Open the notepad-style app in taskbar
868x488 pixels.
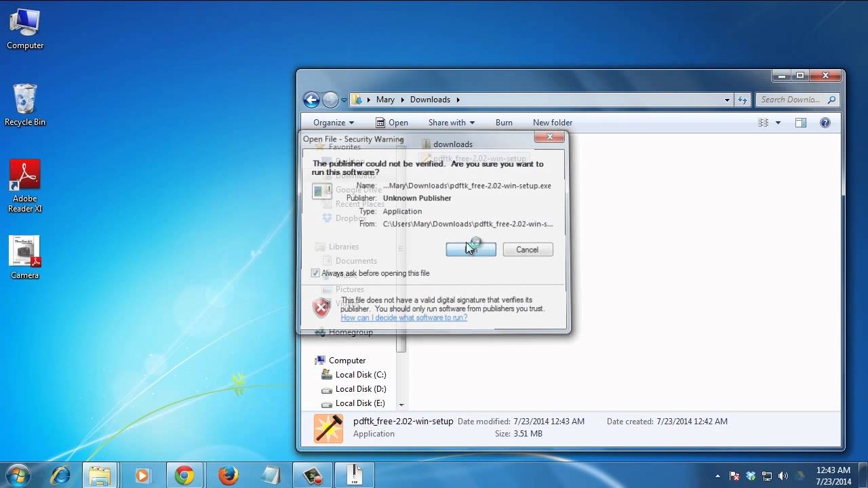coord(271,475)
